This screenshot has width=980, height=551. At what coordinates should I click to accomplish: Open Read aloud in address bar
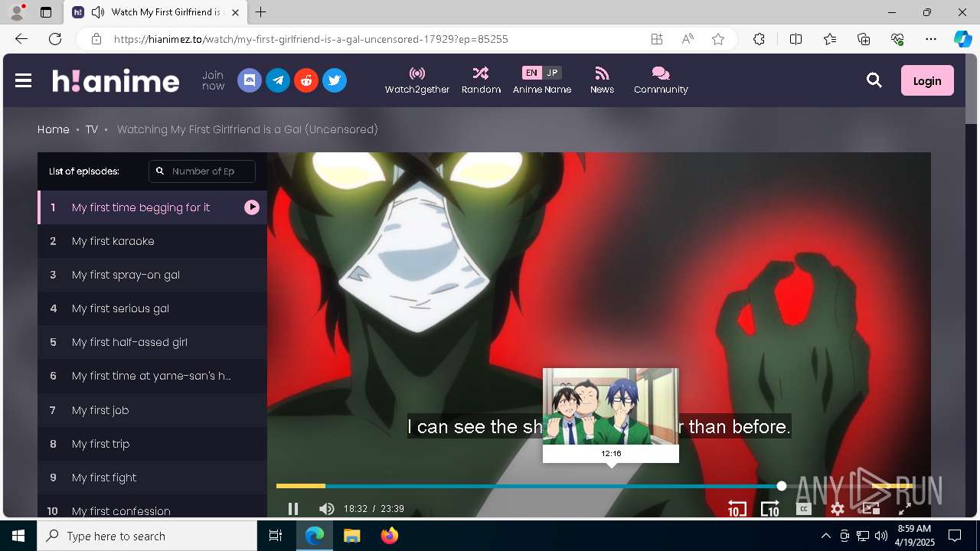point(688,39)
